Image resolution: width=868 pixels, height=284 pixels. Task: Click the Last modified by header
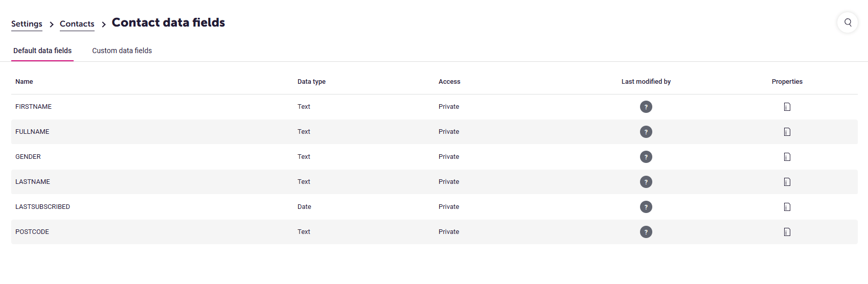646,82
